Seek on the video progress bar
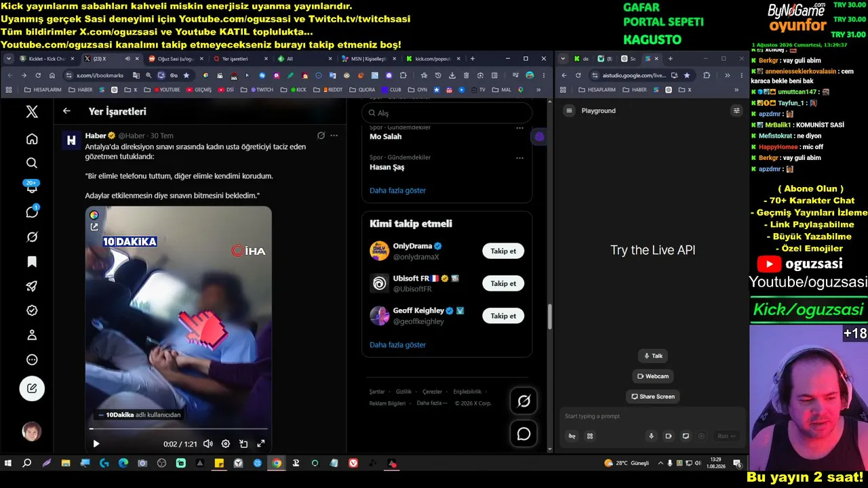Image resolution: width=868 pixels, height=488 pixels. point(178,429)
